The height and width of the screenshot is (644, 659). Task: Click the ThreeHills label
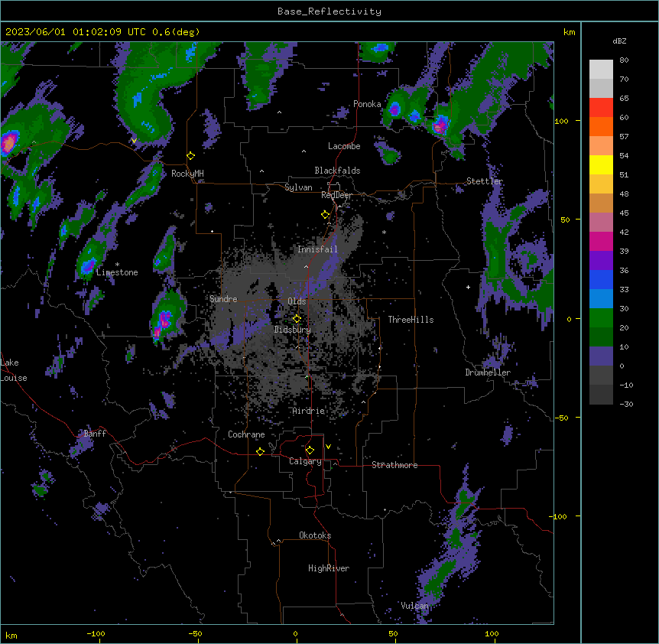411,320
